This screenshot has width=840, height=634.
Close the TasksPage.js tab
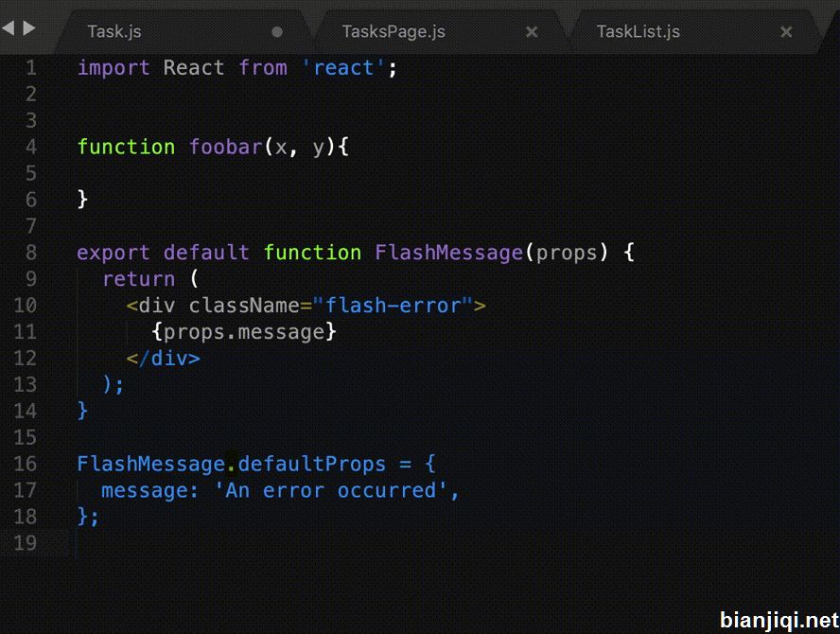tap(532, 32)
